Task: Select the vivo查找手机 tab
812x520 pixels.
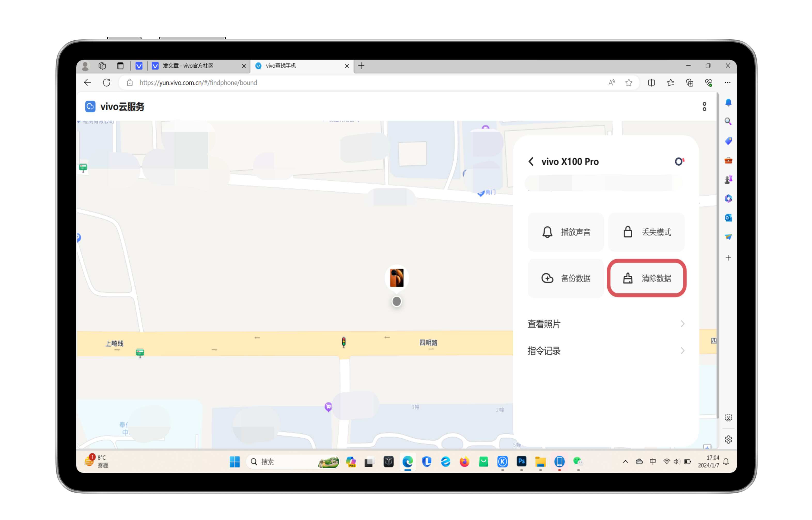Action: 302,66
